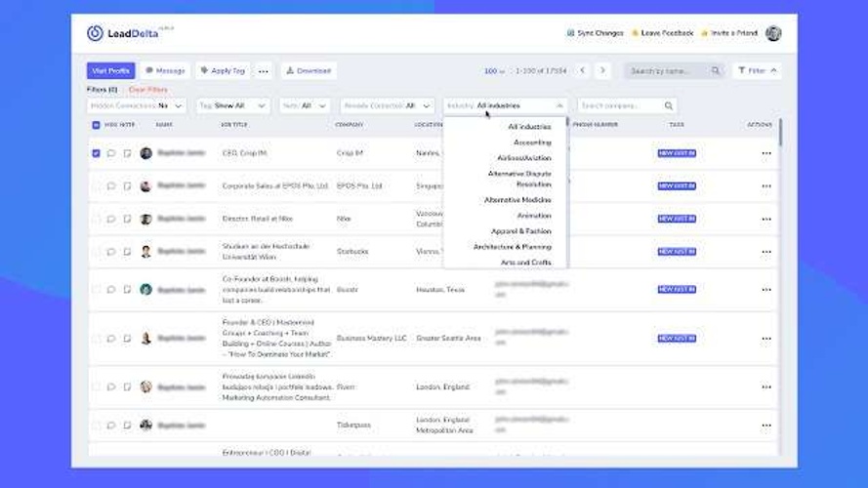Open the user profile avatar
Screen dimensions: 868x488
tap(773, 33)
